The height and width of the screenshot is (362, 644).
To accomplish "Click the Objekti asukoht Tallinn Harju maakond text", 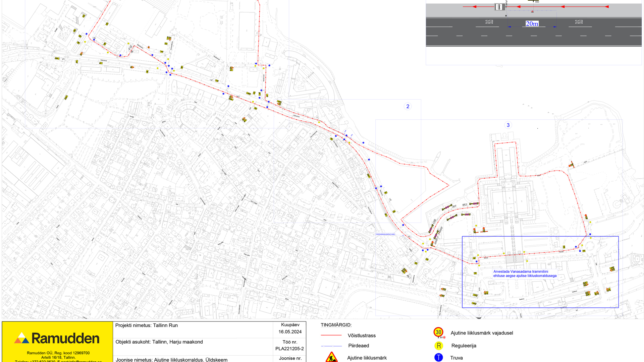I will [159, 342].
